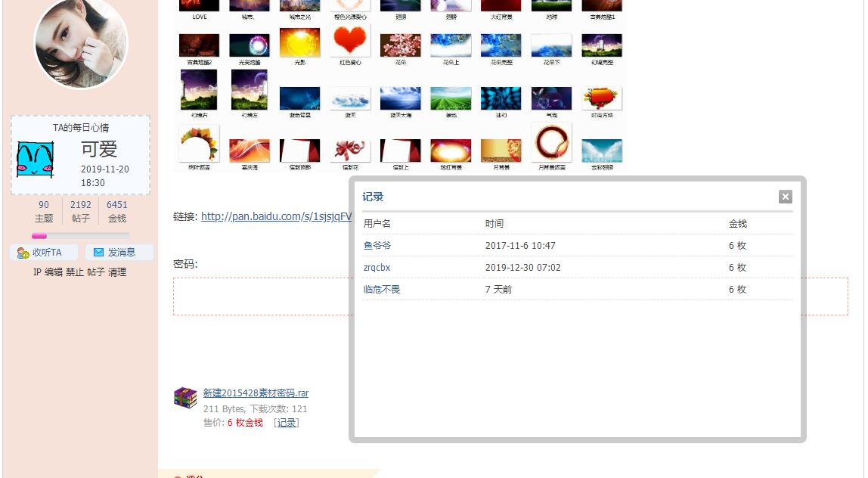
Task: Download 新建2015428素材密码.rar by clicking its filename
Action: click(254, 393)
